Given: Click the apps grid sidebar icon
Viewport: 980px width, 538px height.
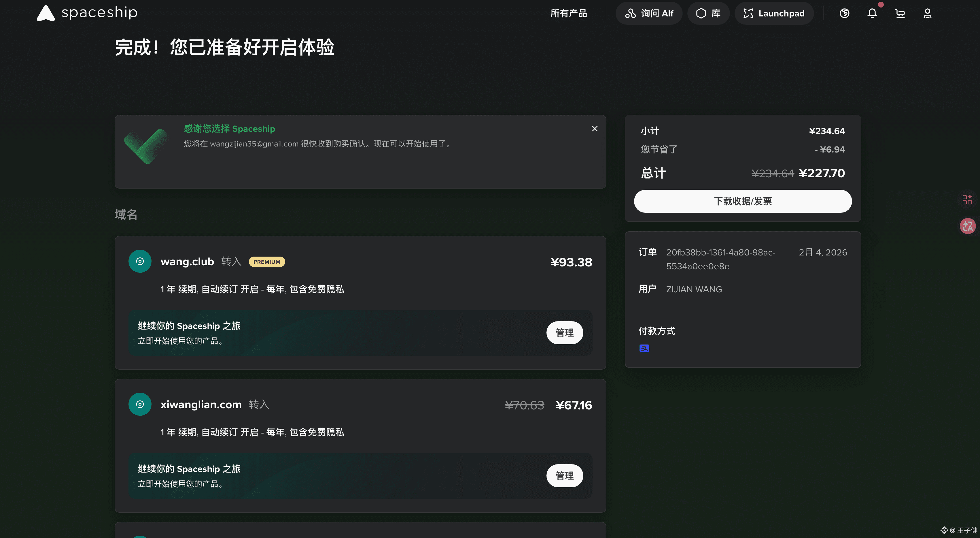Looking at the screenshot, I should pos(967,200).
